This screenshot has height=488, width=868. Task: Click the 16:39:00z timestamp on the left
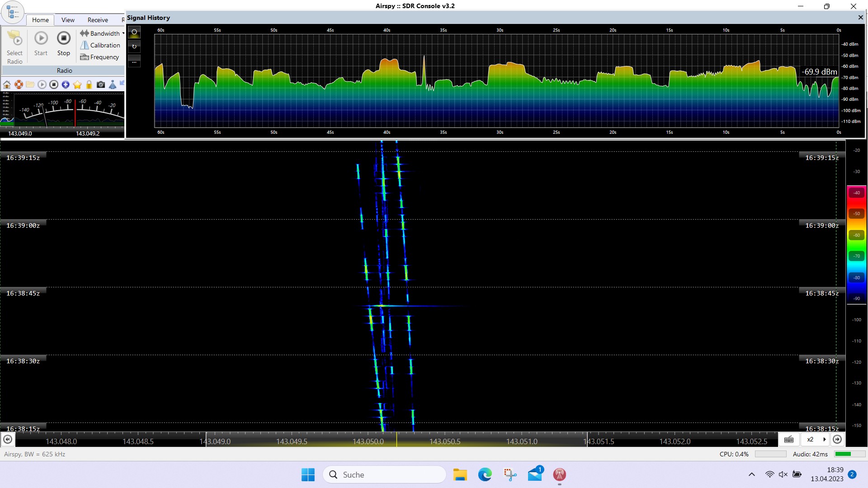[23, 225]
